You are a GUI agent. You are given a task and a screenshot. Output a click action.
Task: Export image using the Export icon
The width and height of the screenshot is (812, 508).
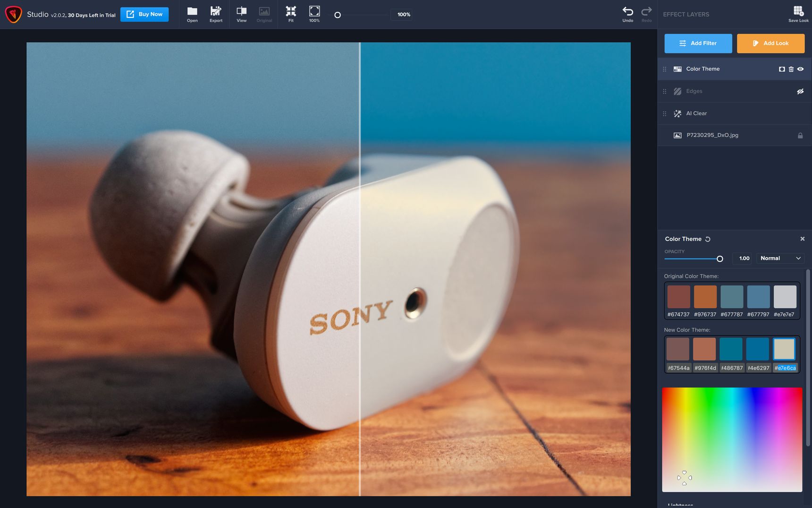tap(216, 14)
